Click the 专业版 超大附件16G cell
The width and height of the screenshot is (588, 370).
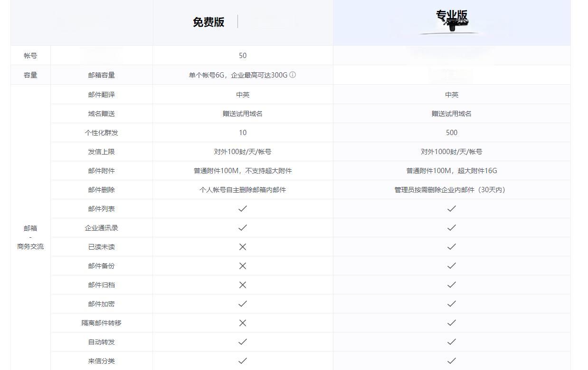[452, 171]
